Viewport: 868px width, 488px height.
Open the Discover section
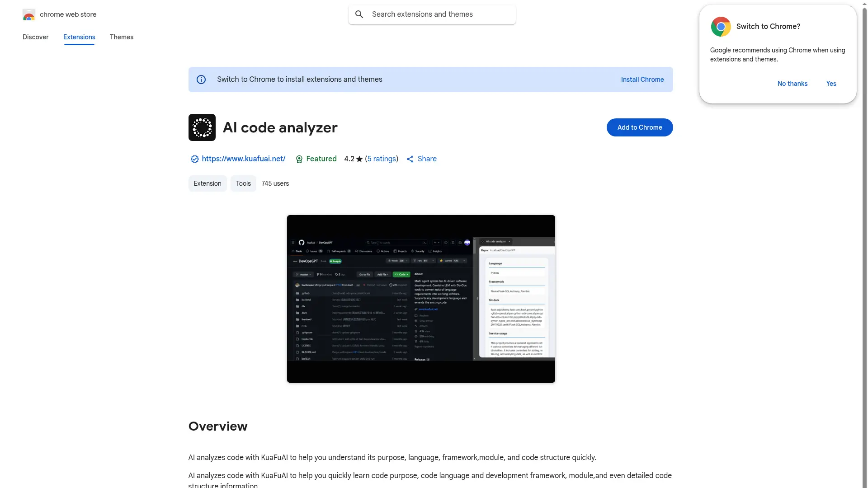[x=36, y=37]
